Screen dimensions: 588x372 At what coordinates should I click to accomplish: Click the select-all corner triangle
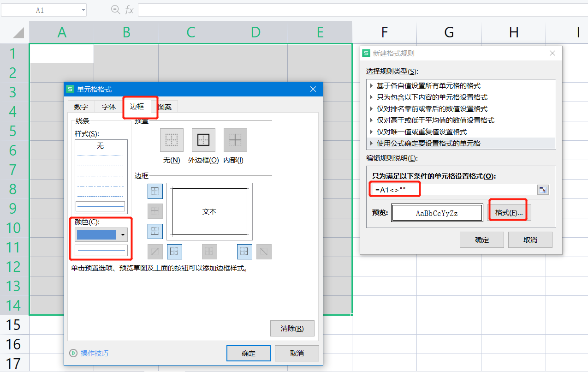tap(18, 32)
